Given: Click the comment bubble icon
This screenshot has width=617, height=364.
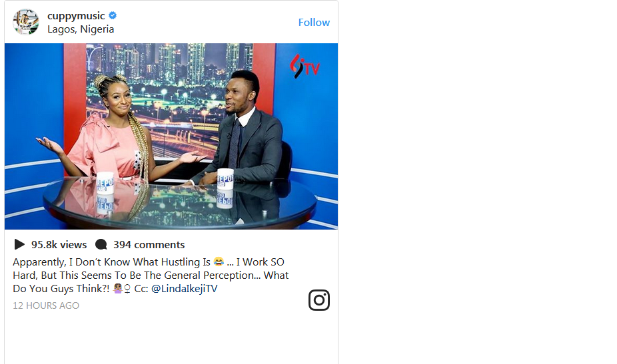Looking at the screenshot, I should click(101, 244).
